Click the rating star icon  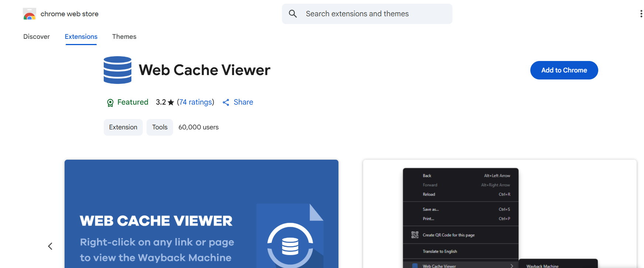(x=171, y=102)
